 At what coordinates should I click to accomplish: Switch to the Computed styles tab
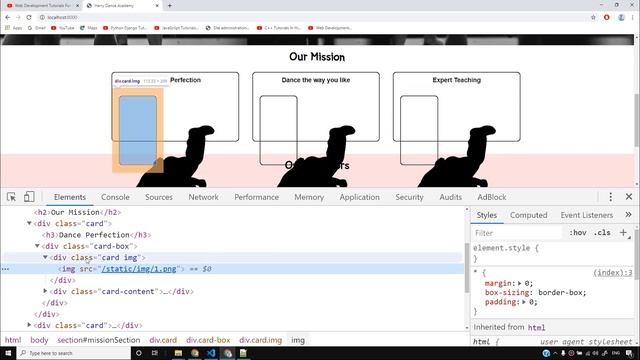[528, 215]
